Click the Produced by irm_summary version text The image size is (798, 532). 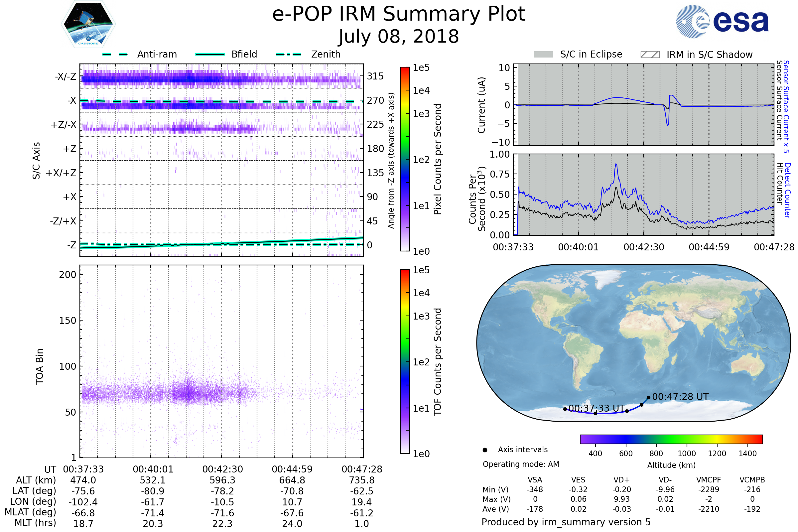pos(566,522)
